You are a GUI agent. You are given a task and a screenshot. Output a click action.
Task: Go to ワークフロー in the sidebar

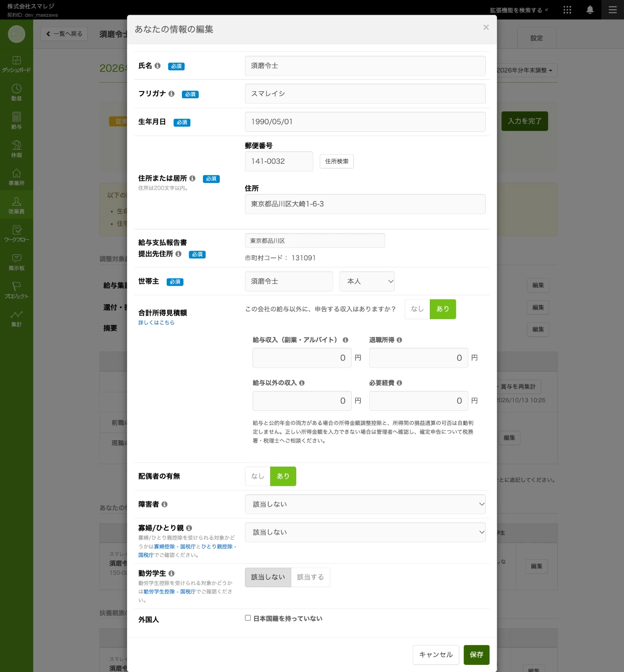pos(16,234)
